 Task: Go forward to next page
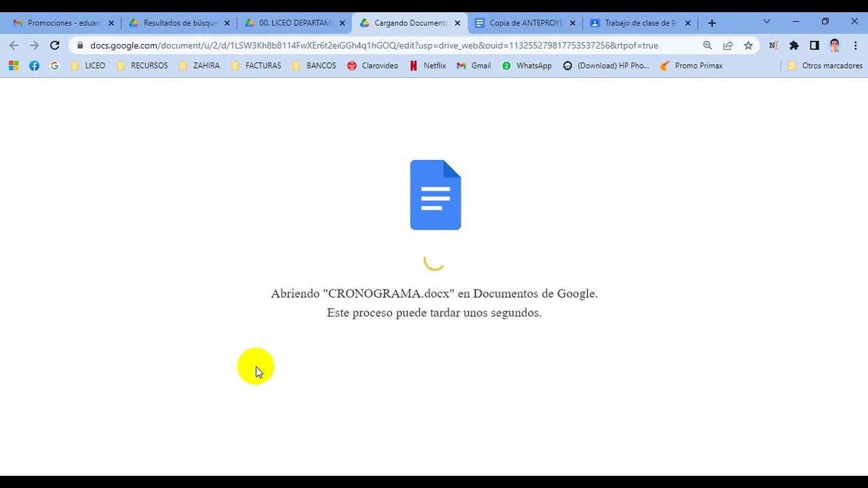pyautogui.click(x=35, y=45)
